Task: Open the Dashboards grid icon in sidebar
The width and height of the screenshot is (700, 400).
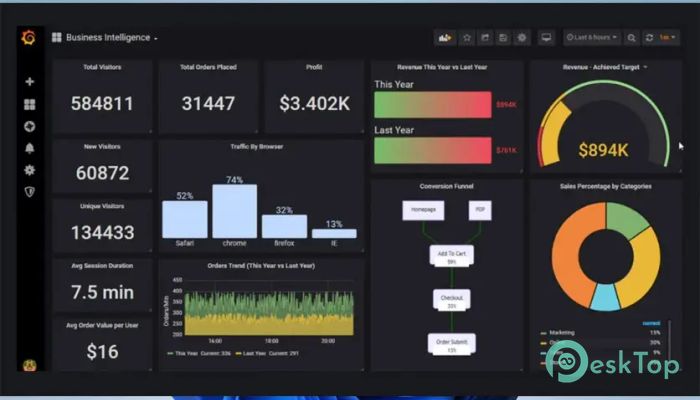Action: [x=29, y=104]
